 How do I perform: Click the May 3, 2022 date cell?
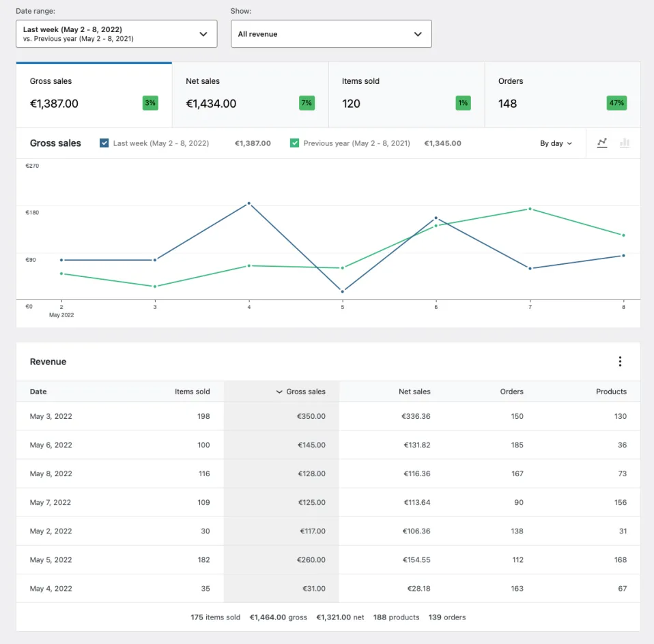(51, 416)
